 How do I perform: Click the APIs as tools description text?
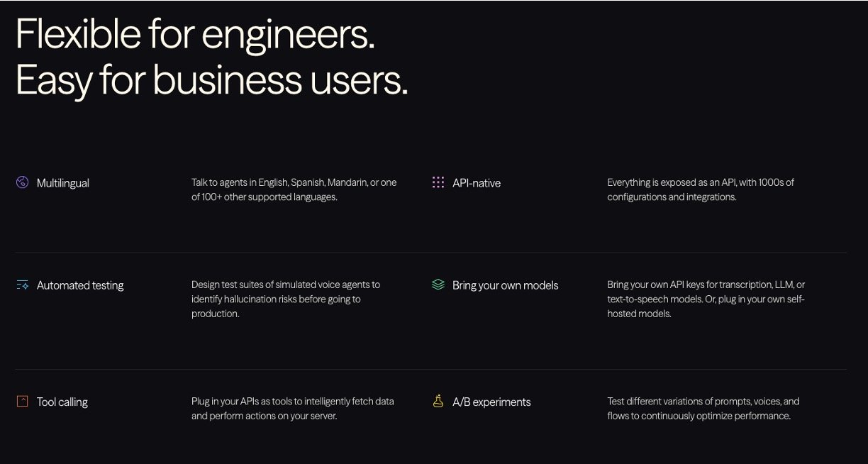point(293,409)
